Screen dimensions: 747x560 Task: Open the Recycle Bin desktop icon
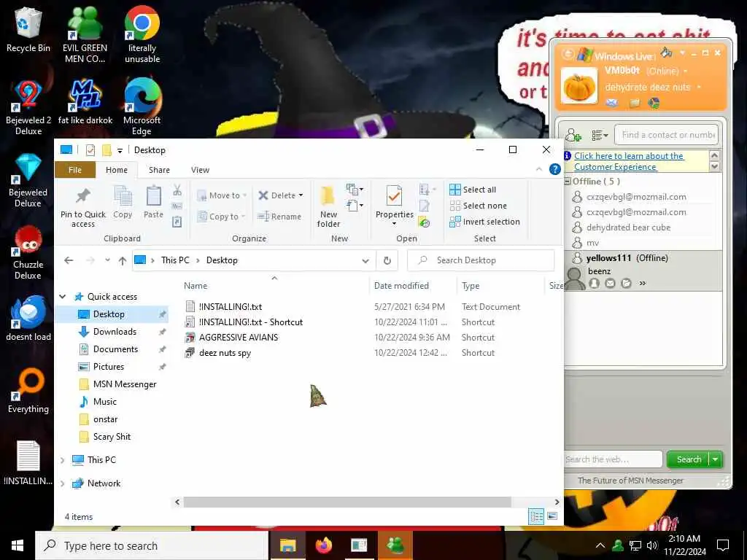tap(28, 29)
